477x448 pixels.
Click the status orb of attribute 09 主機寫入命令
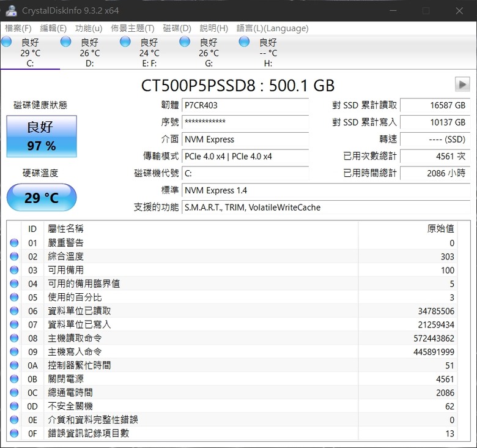(14, 351)
